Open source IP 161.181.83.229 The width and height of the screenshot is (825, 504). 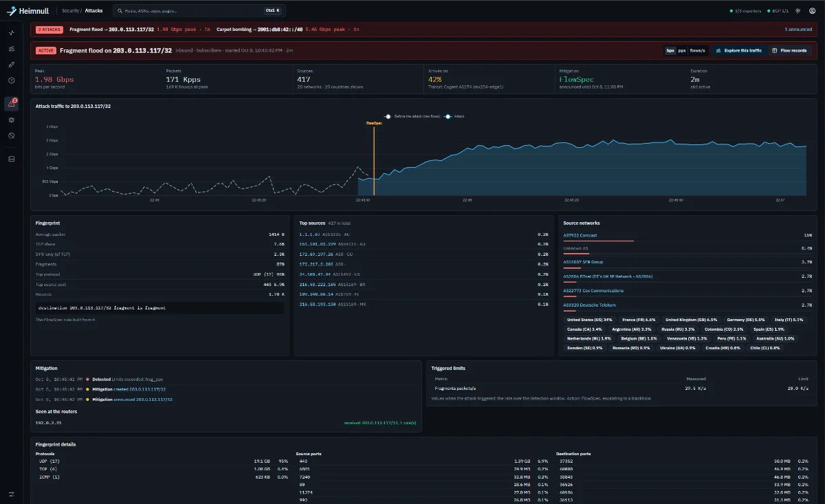318,244
